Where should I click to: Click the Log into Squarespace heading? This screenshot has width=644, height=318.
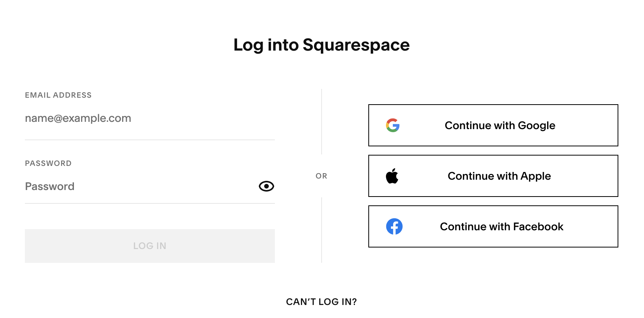(x=322, y=45)
